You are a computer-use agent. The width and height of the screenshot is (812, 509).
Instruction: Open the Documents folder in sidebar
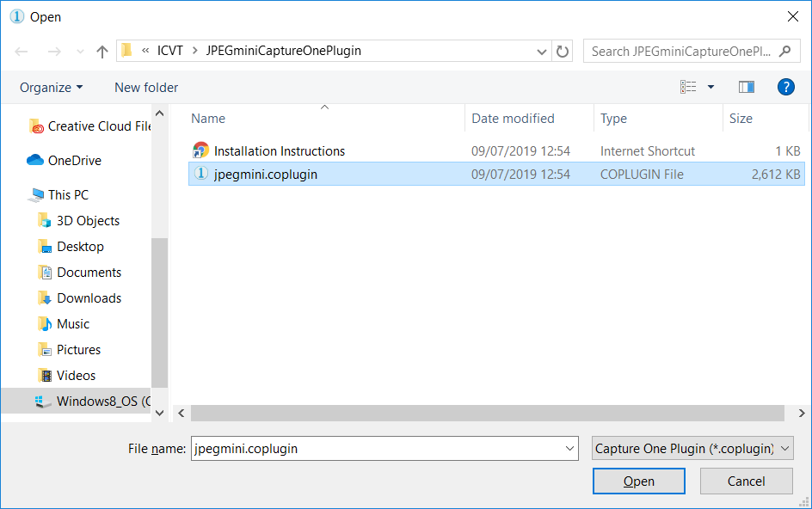(89, 273)
